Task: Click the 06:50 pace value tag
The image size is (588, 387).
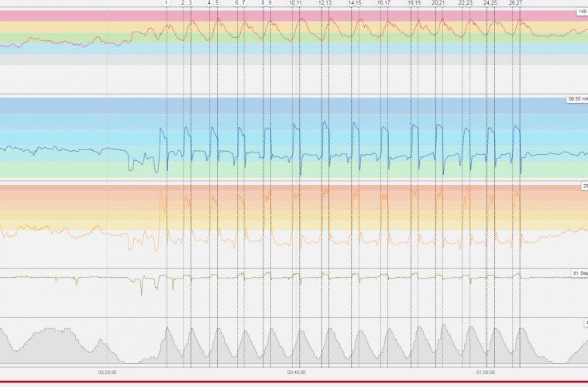Action: coord(577,100)
